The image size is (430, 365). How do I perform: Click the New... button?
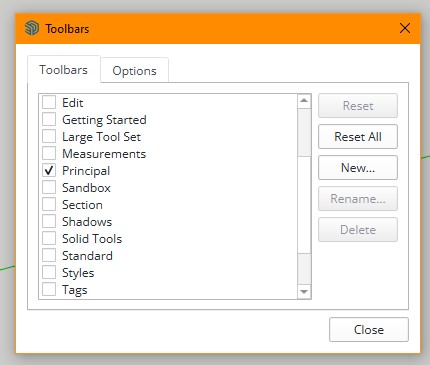point(358,168)
